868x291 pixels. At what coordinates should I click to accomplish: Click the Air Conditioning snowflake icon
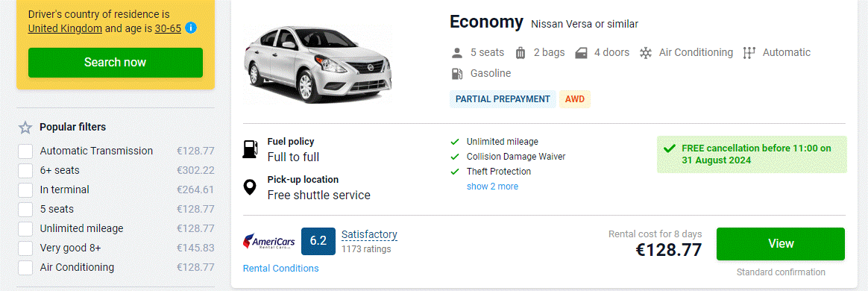click(645, 53)
